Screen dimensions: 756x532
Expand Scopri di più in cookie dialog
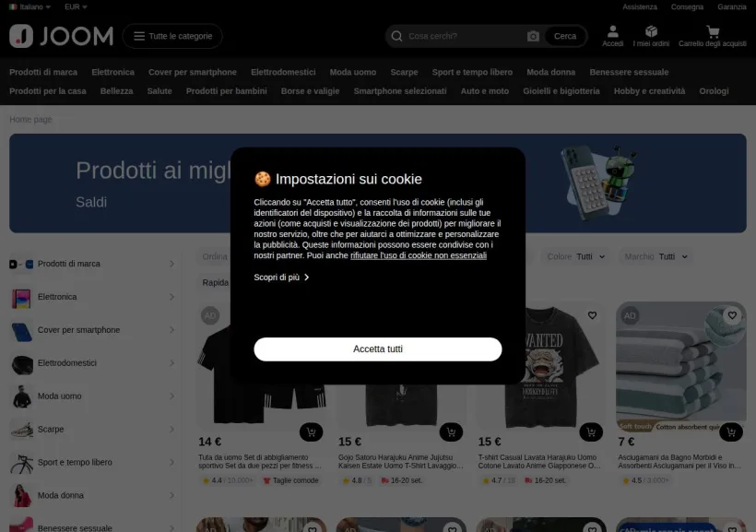point(281,277)
